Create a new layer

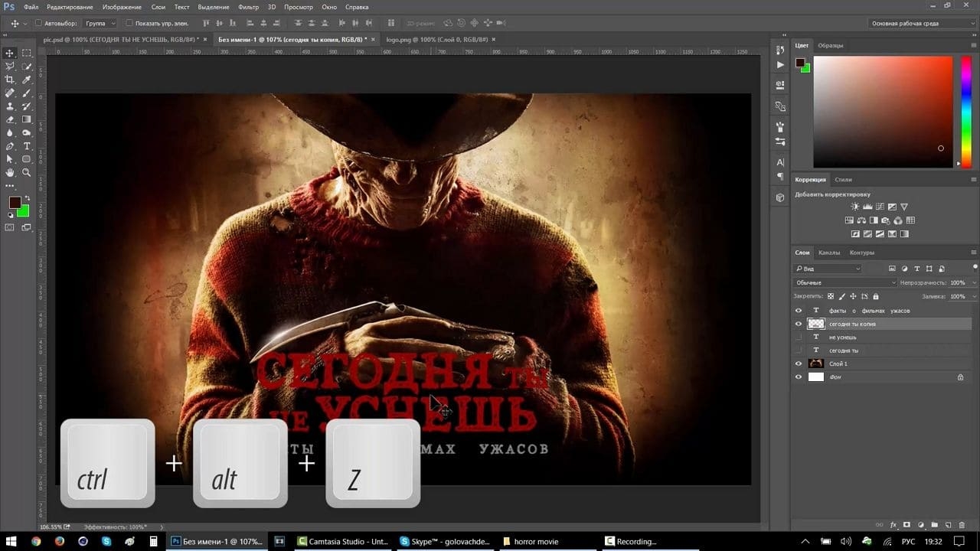click(948, 525)
